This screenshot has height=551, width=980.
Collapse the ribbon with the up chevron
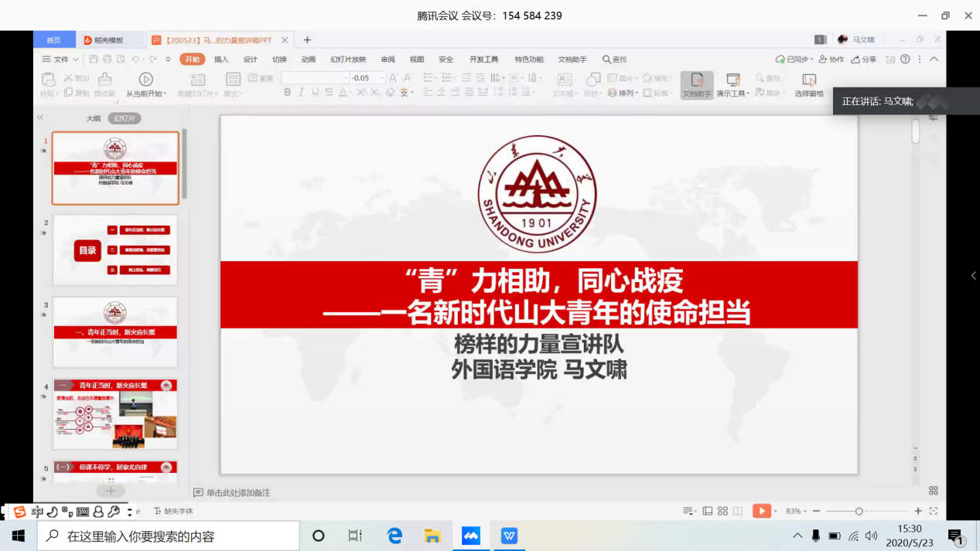[934, 60]
